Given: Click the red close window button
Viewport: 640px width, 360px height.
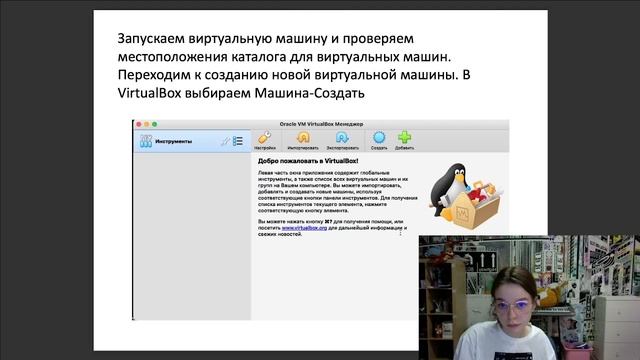Looking at the screenshot, I should [x=139, y=124].
